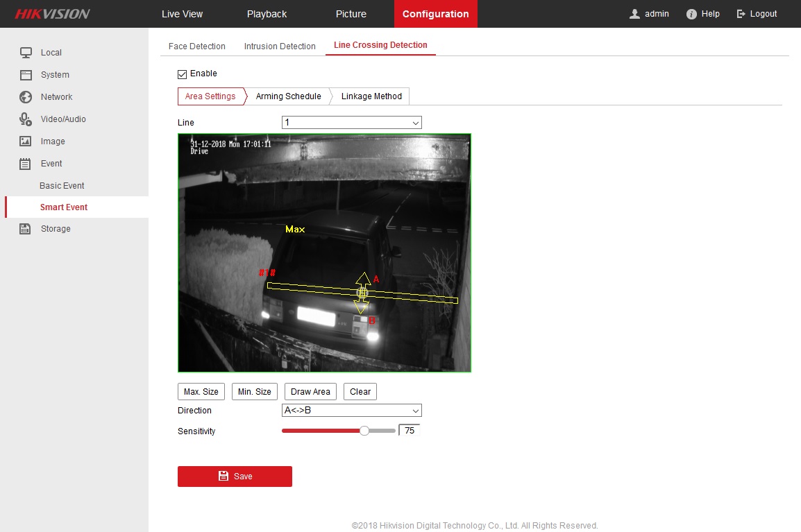Go to the Arming Schedule tab
This screenshot has height=532, width=801.
(288, 96)
